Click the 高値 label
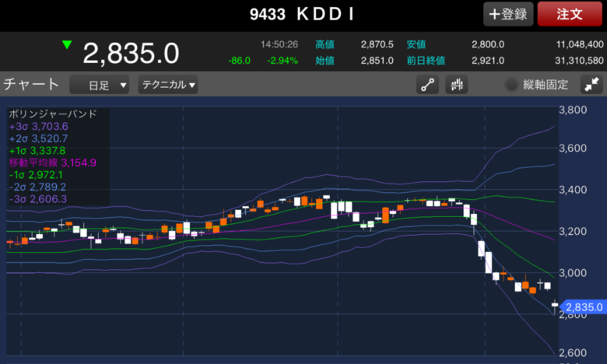The image size is (607, 364). (x=325, y=44)
